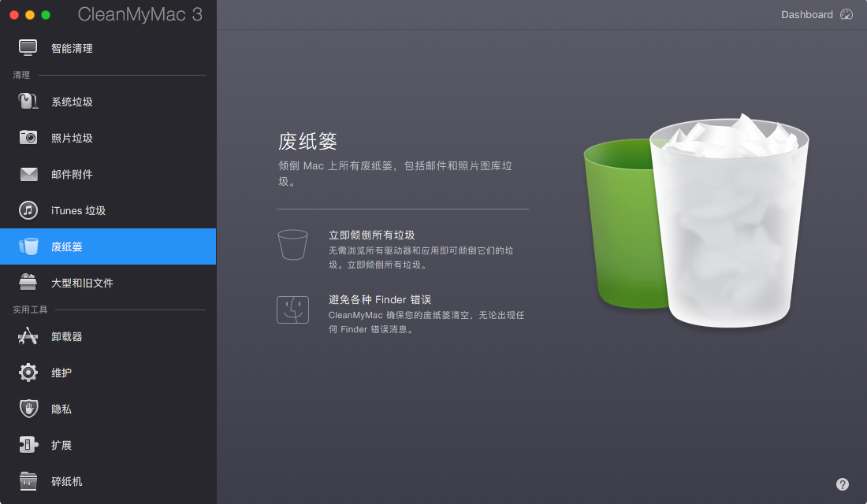This screenshot has width=867, height=504.
Task: Click the CleanMyMac 3 window title
Action: tap(140, 14)
